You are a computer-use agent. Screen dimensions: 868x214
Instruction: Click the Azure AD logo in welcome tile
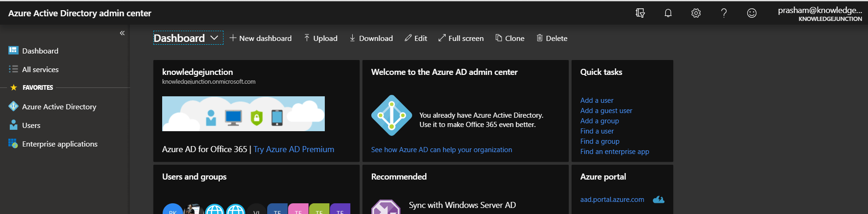coord(392,115)
